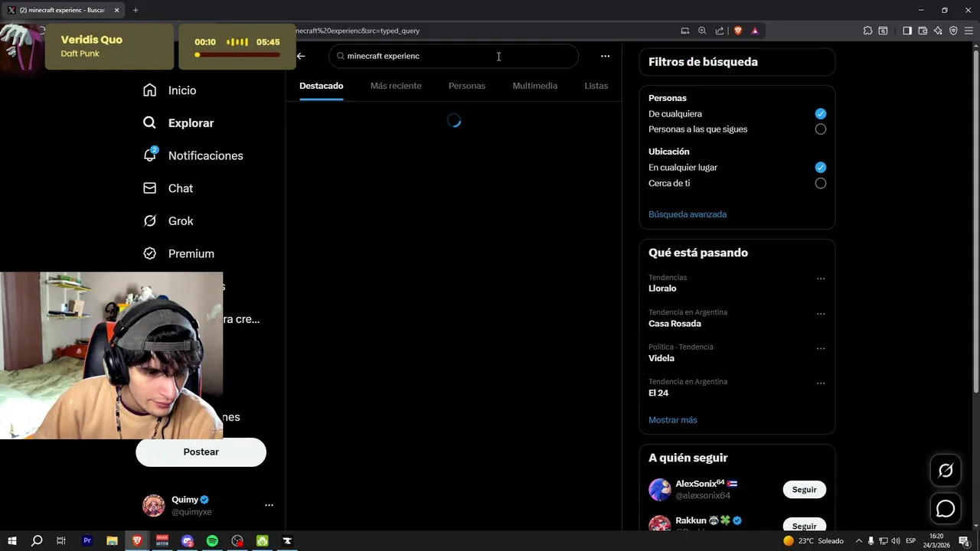Open Windows notification center icon
Viewport: 980px width, 551px height.
click(965, 541)
